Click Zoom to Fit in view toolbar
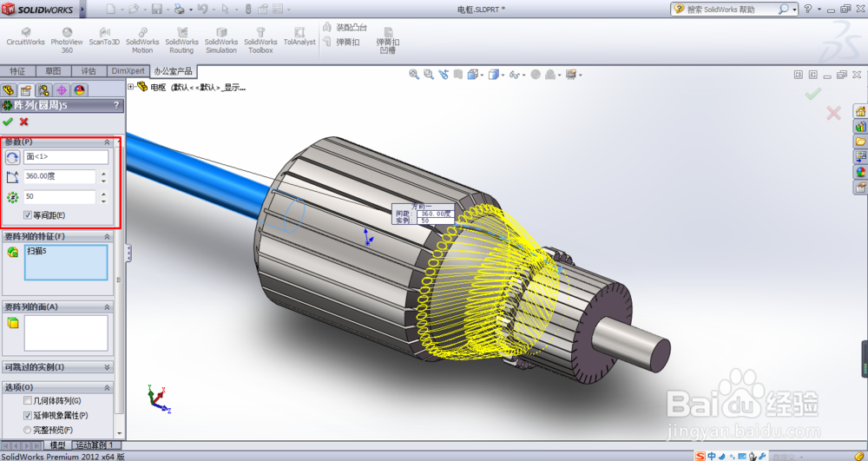Screen dimensions: 868x461 (413, 74)
